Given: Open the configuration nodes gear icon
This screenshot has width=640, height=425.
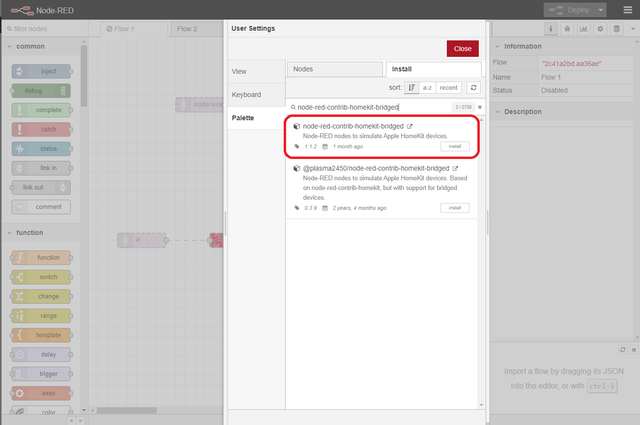Looking at the screenshot, I should (x=600, y=29).
